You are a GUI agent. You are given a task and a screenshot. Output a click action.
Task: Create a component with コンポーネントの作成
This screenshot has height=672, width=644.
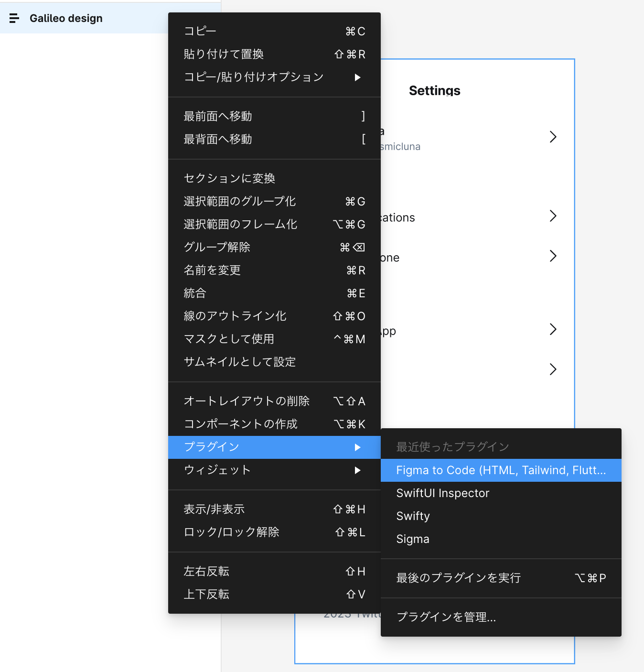(241, 424)
